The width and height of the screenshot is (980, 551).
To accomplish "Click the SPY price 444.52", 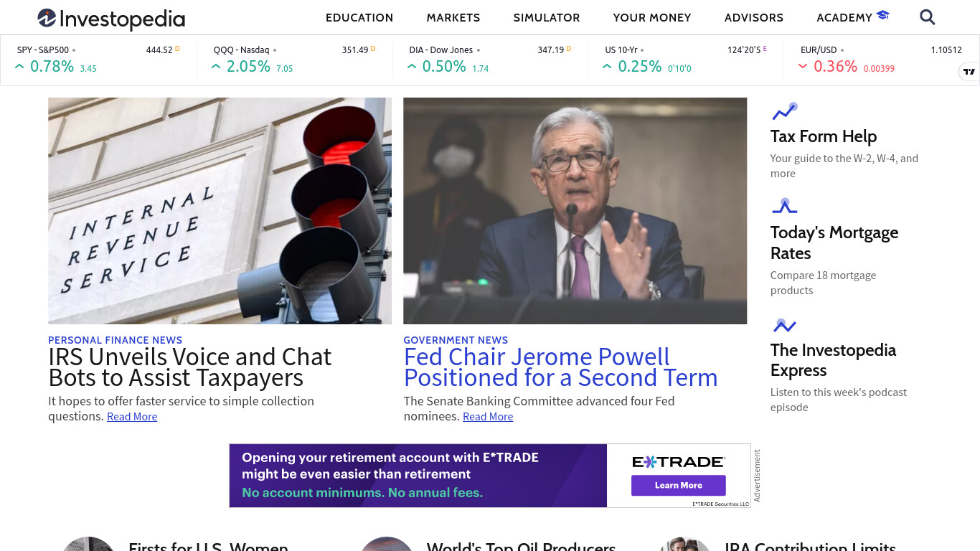I will point(159,50).
